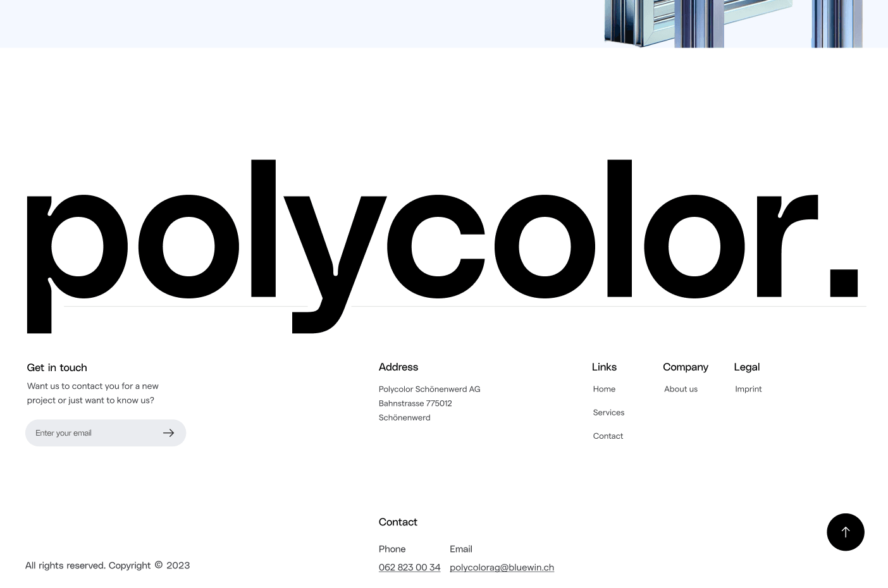Image resolution: width=888 pixels, height=588 pixels.
Task: Open the Imprint legal link
Action: [x=748, y=389]
